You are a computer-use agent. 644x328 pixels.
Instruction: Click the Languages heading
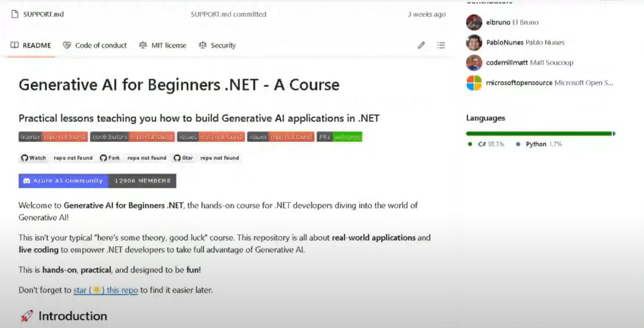pos(486,118)
